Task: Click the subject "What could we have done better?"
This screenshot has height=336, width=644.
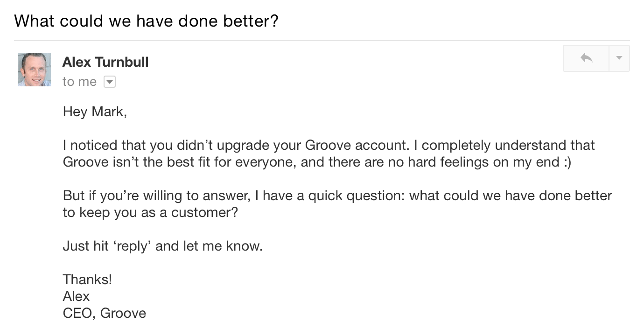Action: [x=146, y=21]
